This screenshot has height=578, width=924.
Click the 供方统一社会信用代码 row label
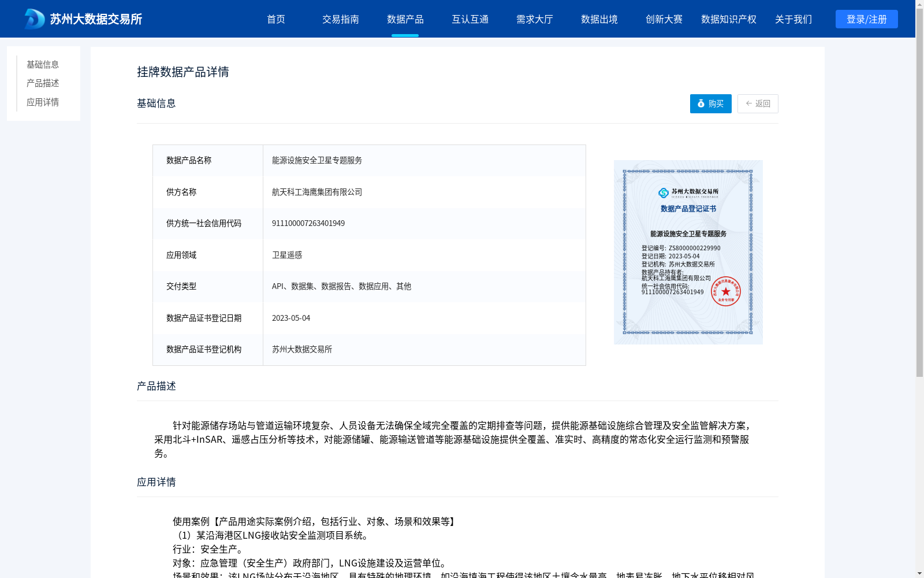click(x=204, y=223)
